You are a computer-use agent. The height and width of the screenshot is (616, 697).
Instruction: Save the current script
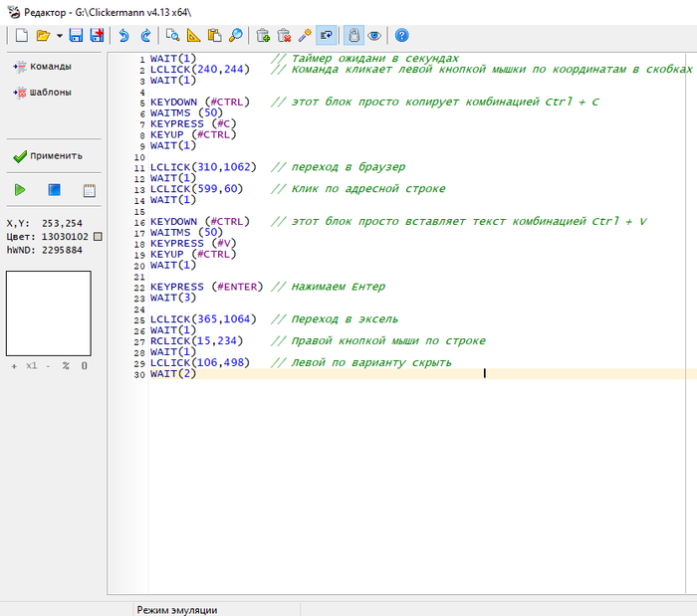(x=76, y=36)
